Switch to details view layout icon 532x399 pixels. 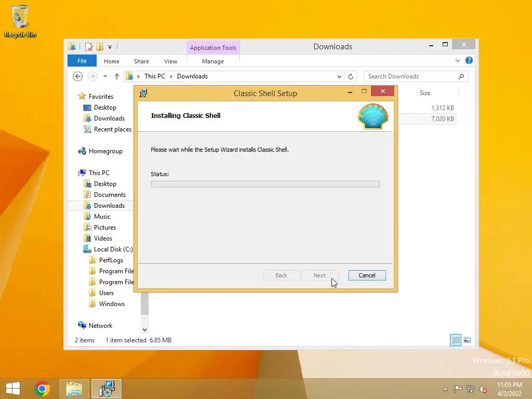pos(455,340)
